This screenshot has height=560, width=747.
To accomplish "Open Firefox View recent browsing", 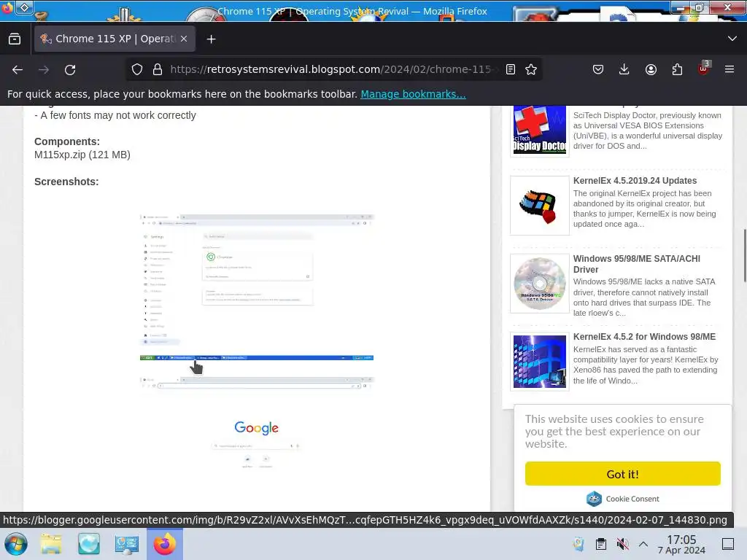I will pyautogui.click(x=15, y=39).
